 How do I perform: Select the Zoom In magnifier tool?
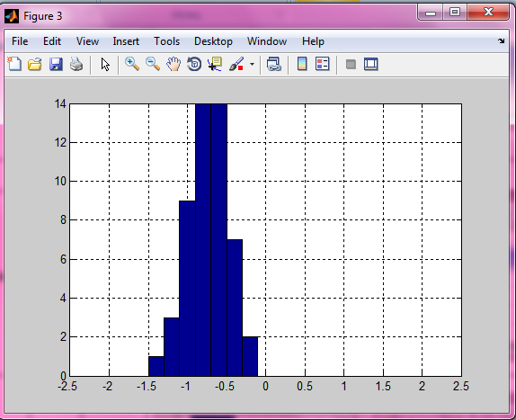tap(132, 64)
